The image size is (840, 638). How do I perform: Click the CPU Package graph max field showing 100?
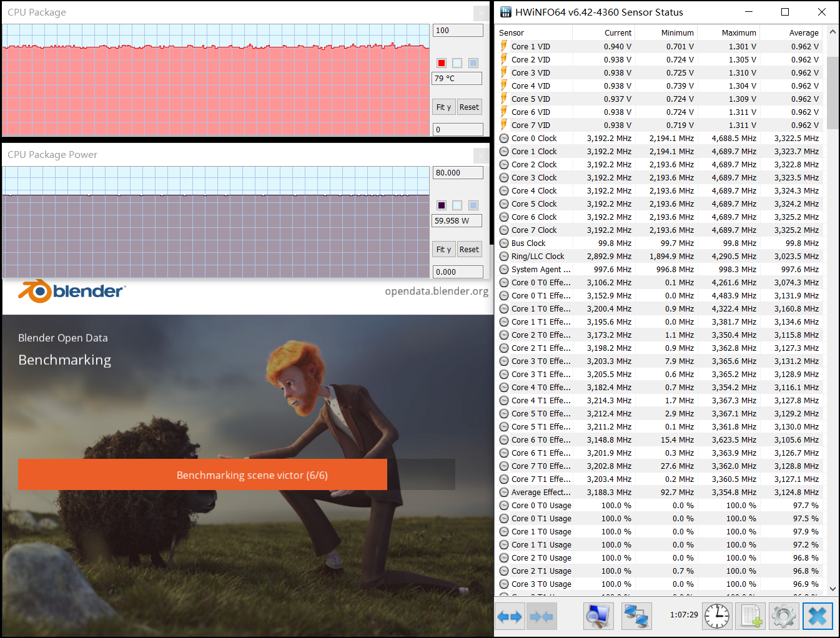pos(457,31)
